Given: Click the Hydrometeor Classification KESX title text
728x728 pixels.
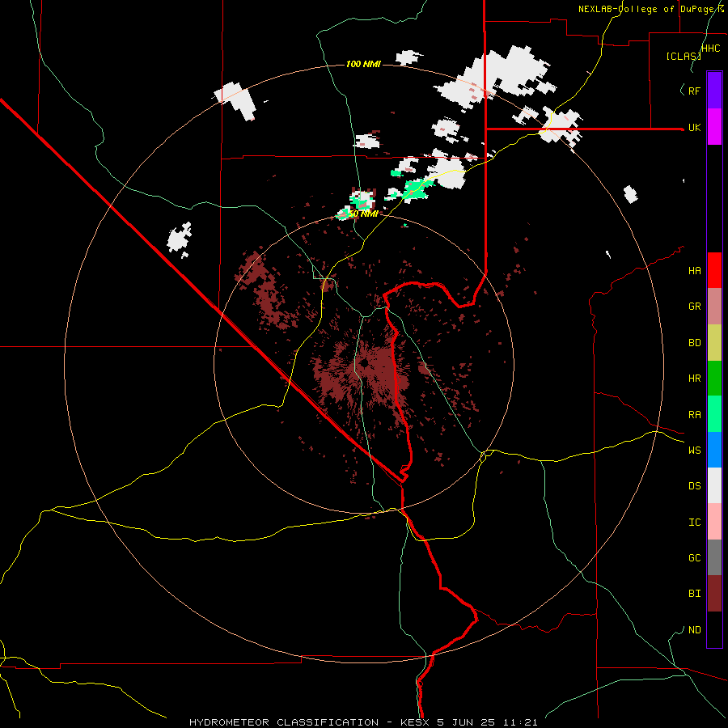Looking at the screenshot, I should click(x=363, y=722).
